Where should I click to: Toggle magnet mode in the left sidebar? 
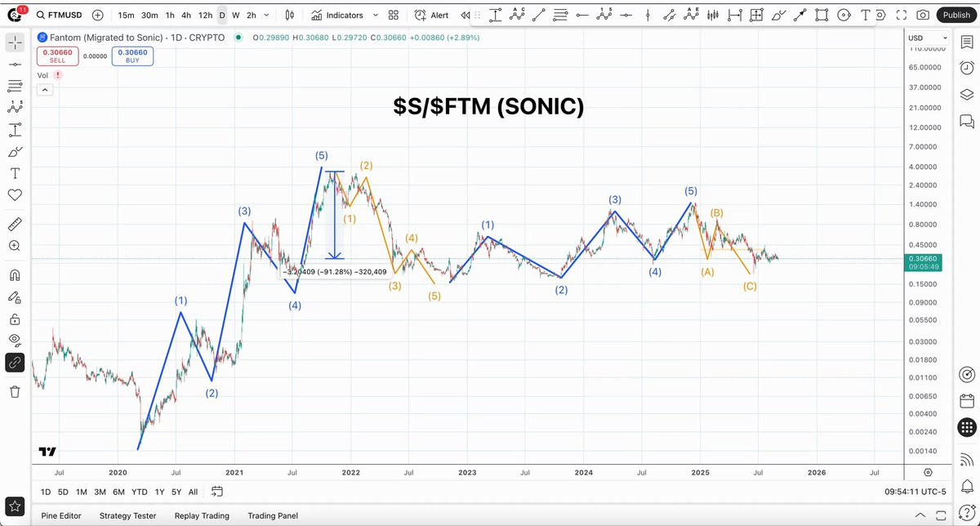coord(15,274)
